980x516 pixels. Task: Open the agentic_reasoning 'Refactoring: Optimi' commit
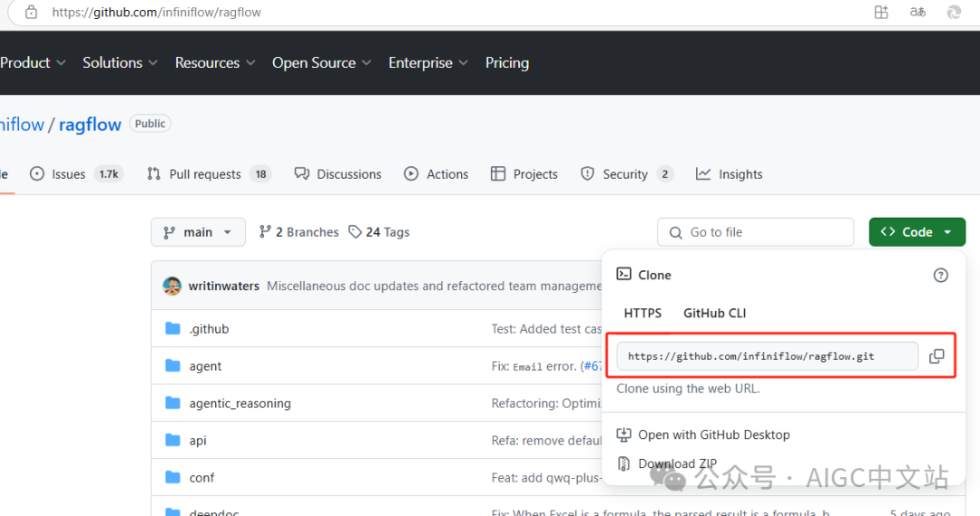(x=546, y=404)
